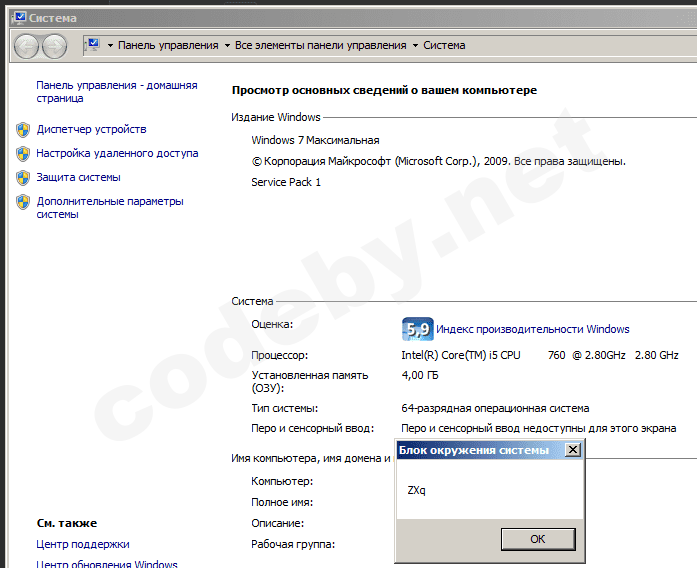Click the 5,9 performance score badge
Viewport: 697px width, 568px height.
click(x=417, y=329)
